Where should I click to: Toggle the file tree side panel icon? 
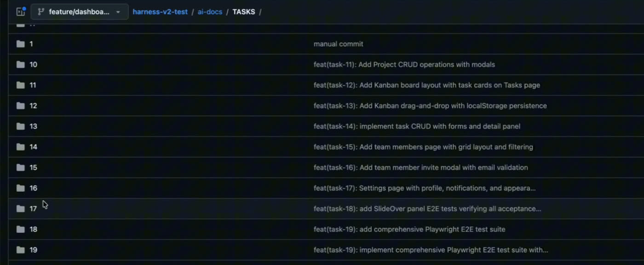coord(21,12)
